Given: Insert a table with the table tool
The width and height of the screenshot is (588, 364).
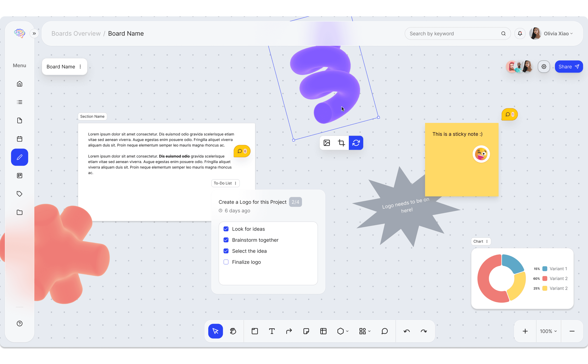Looking at the screenshot, I should pyautogui.click(x=323, y=331).
